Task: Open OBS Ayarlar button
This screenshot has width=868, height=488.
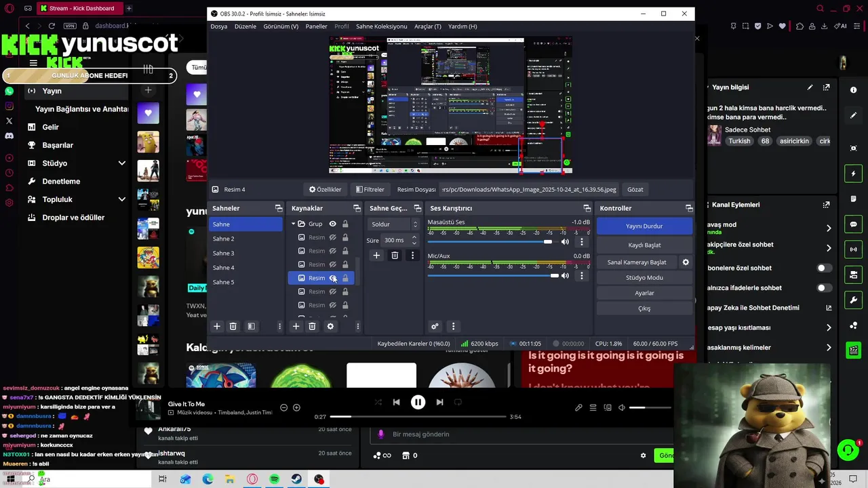Action: (644, 293)
